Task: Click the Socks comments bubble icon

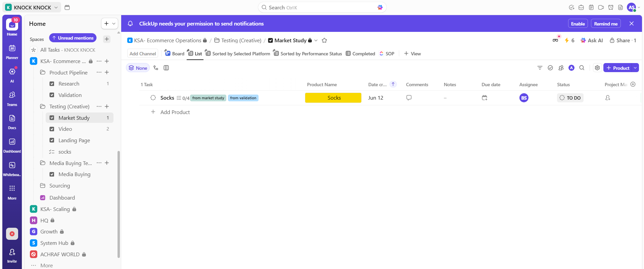Action: 409,98
